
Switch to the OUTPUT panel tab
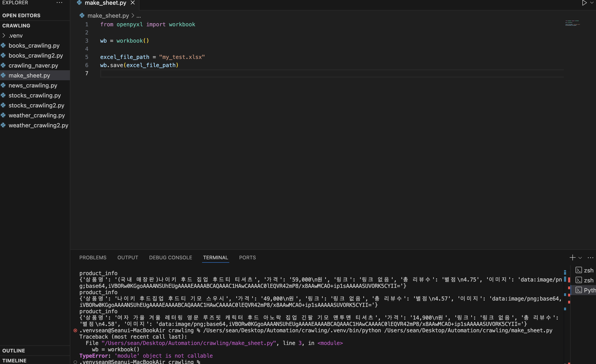128,257
